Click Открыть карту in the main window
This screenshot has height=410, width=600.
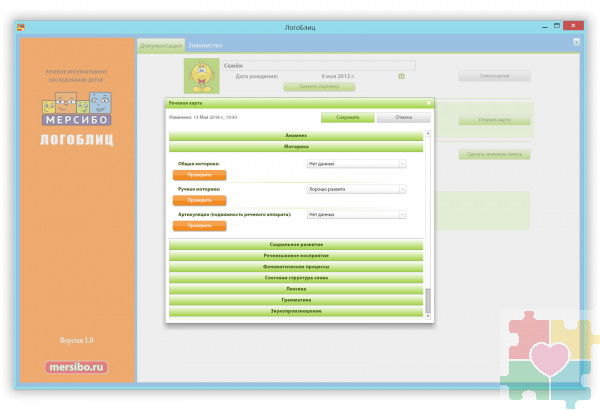coord(494,120)
